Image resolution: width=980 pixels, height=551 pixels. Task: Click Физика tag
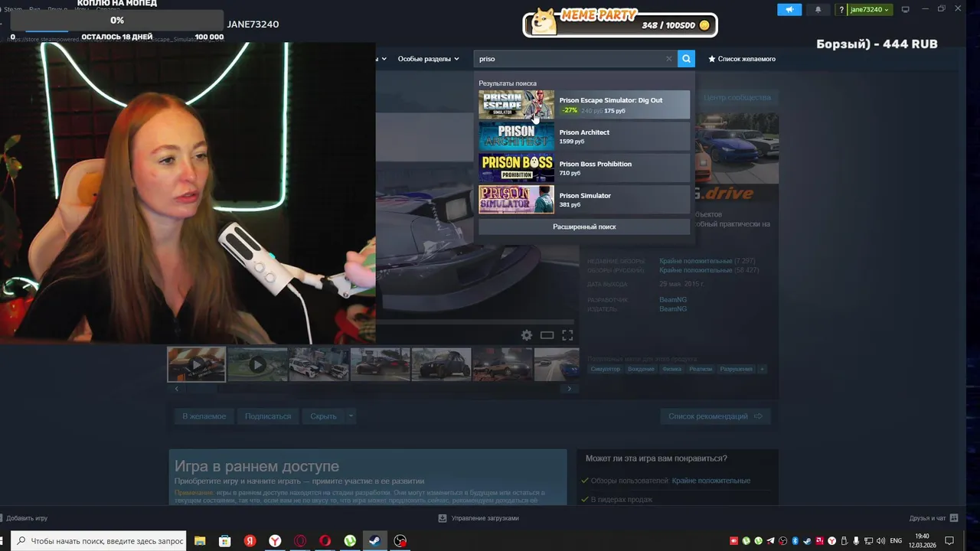click(x=672, y=369)
